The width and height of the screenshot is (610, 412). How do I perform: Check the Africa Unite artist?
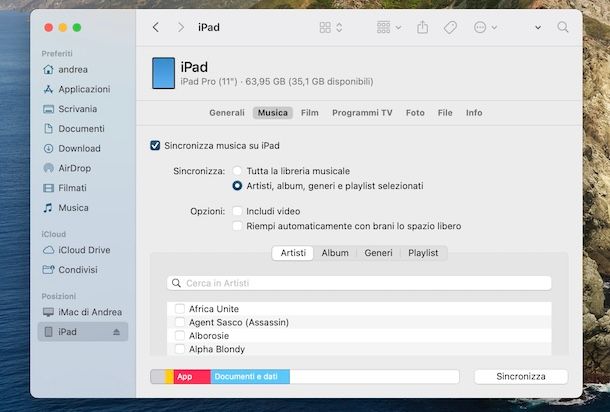pyautogui.click(x=180, y=309)
